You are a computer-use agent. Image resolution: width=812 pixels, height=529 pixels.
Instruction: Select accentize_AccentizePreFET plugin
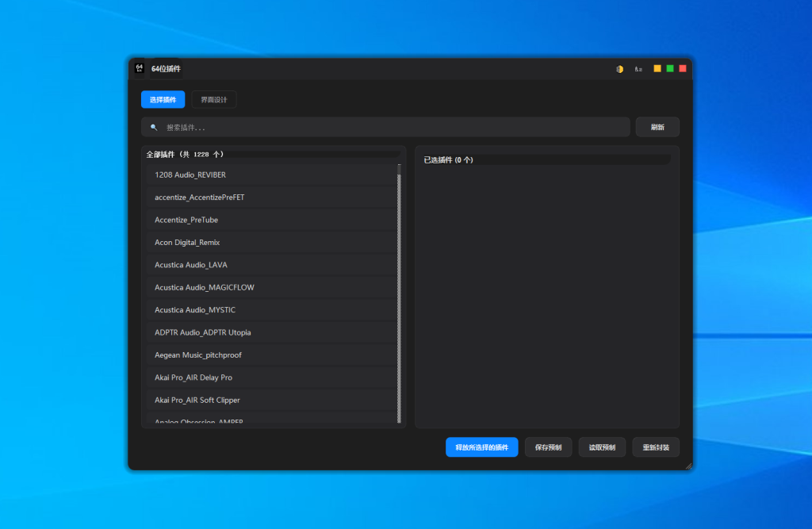click(x=272, y=197)
